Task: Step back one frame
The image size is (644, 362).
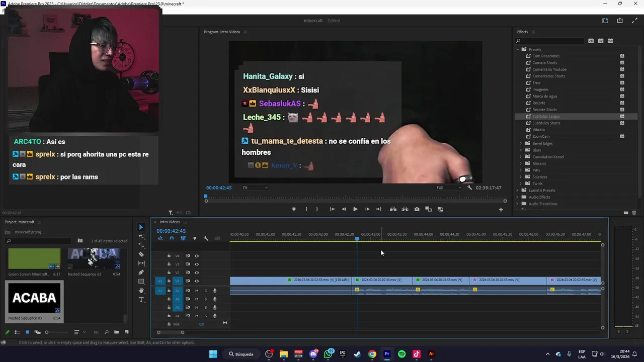Action: click(x=344, y=209)
